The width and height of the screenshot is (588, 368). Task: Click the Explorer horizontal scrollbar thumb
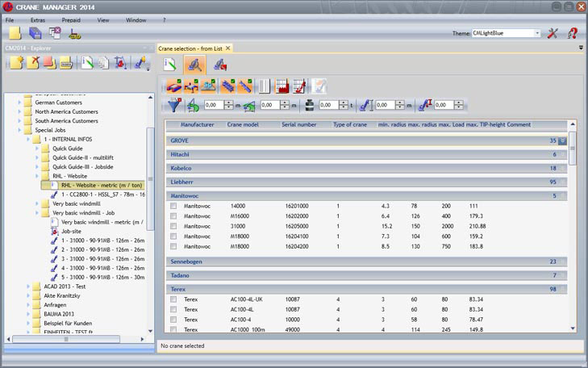[x=66, y=339]
